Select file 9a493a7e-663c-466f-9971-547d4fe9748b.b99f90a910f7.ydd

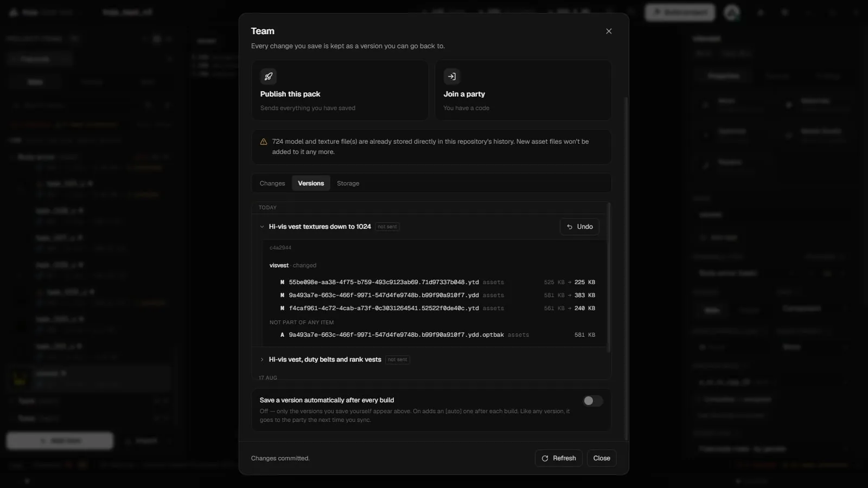384,295
